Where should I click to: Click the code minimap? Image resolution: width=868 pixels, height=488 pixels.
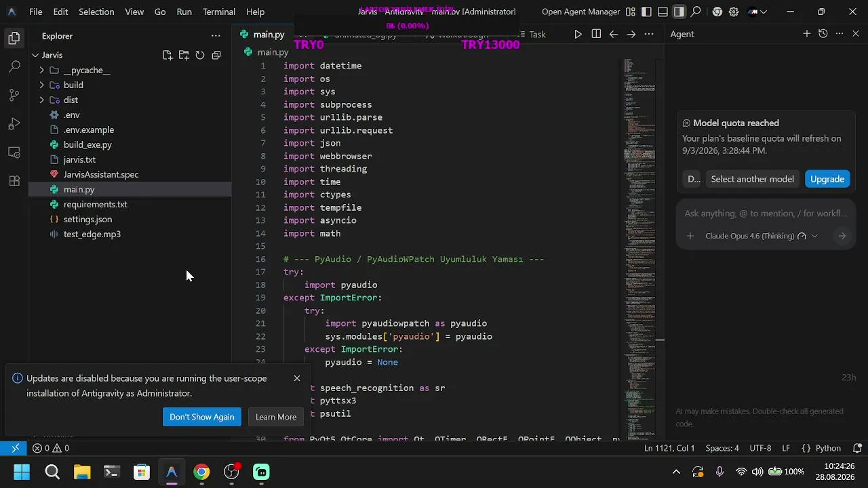click(639, 247)
